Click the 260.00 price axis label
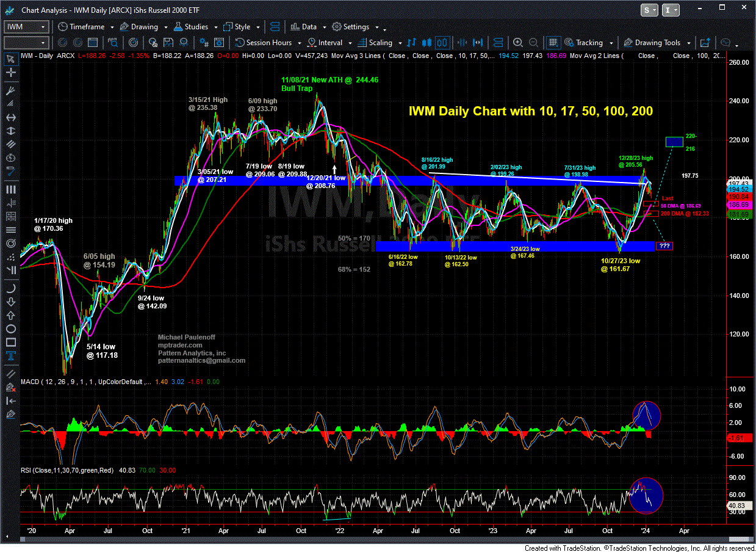The height and width of the screenshot is (552, 756). pyautogui.click(x=740, y=62)
